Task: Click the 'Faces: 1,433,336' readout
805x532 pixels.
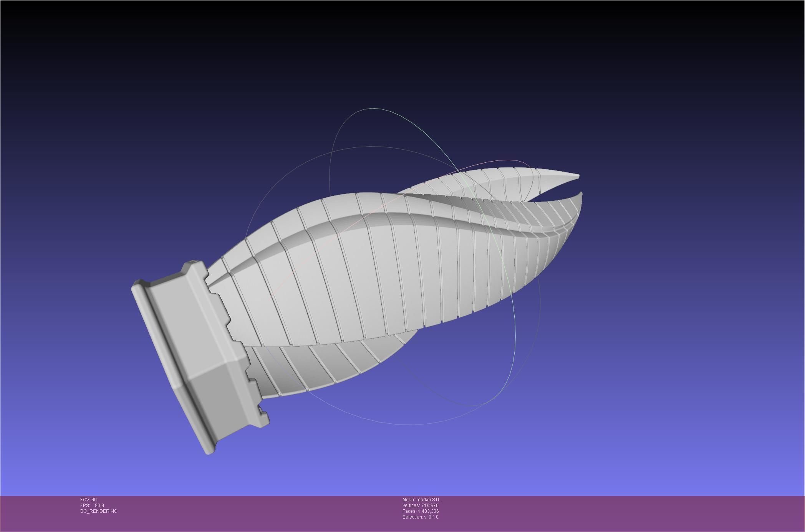Action: point(421,511)
